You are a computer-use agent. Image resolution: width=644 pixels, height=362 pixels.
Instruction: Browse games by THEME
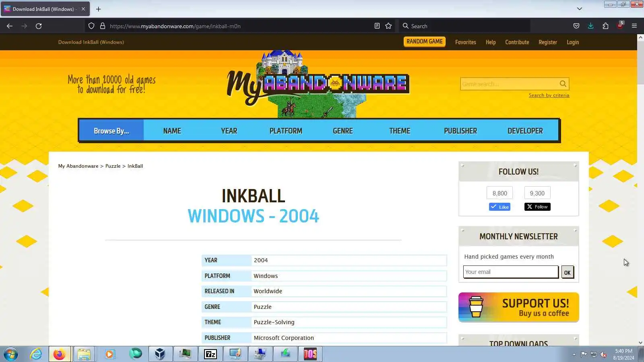pyautogui.click(x=400, y=131)
